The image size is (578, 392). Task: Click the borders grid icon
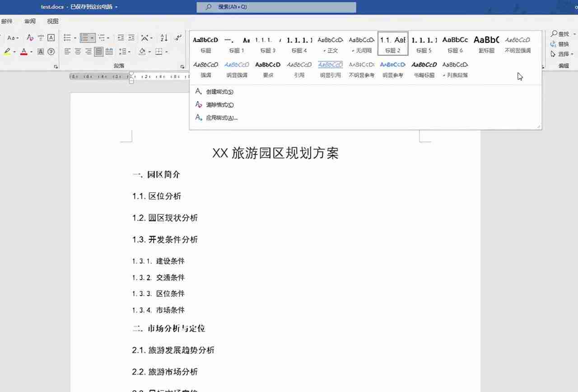158,51
